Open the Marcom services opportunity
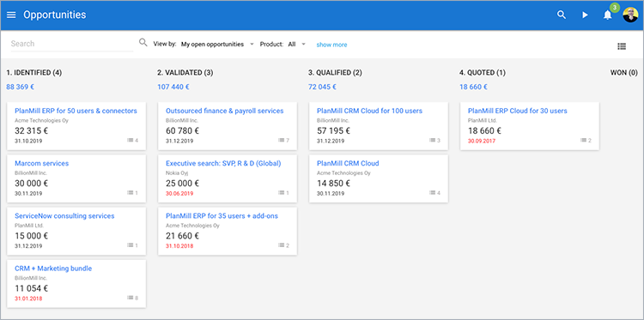Viewport: 644px width, 320px height. [41, 163]
